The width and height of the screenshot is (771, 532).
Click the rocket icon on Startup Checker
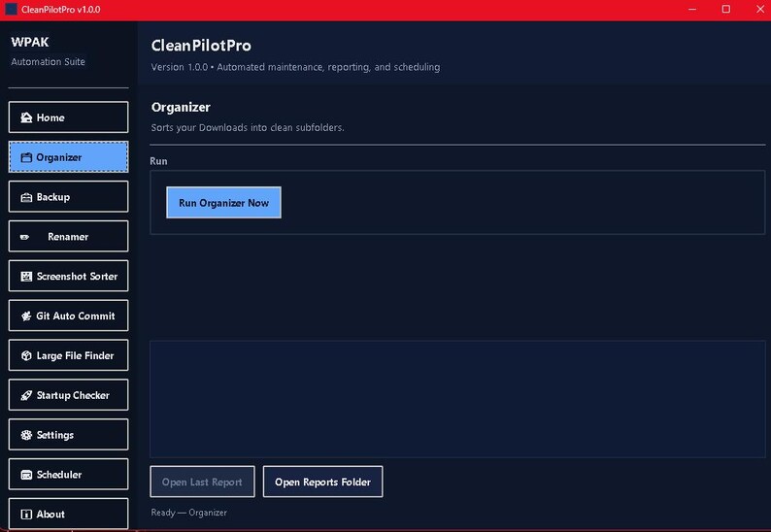[x=26, y=395]
